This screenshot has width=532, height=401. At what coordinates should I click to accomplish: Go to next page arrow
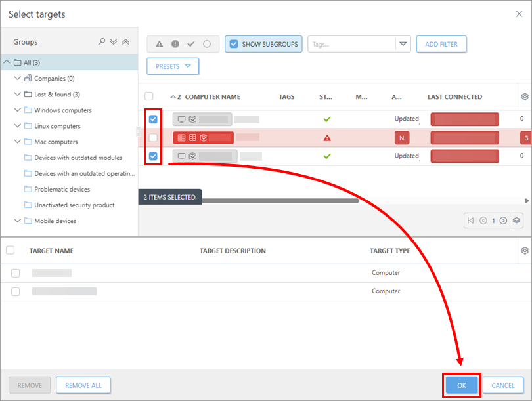coord(504,221)
